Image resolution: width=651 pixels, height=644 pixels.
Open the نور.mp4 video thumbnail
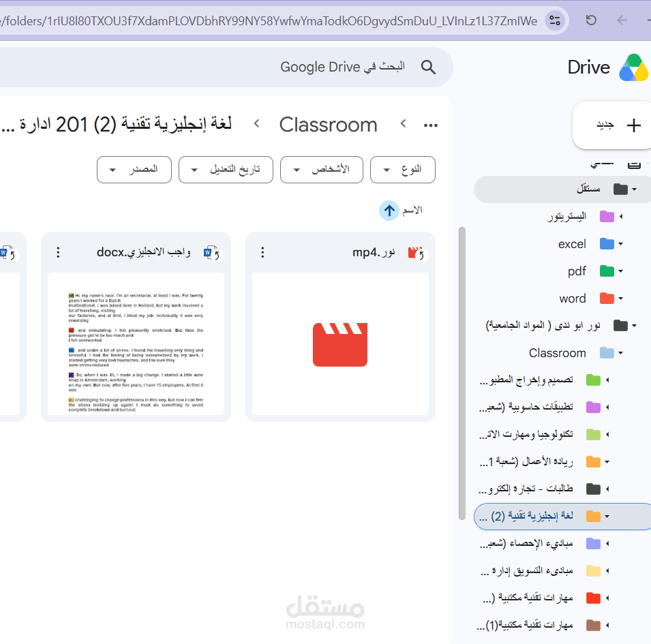340,343
